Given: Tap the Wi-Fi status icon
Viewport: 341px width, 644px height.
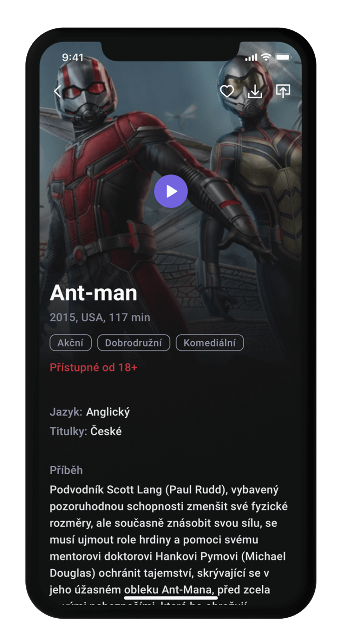Looking at the screenshot, I should (x=266, y=57).
